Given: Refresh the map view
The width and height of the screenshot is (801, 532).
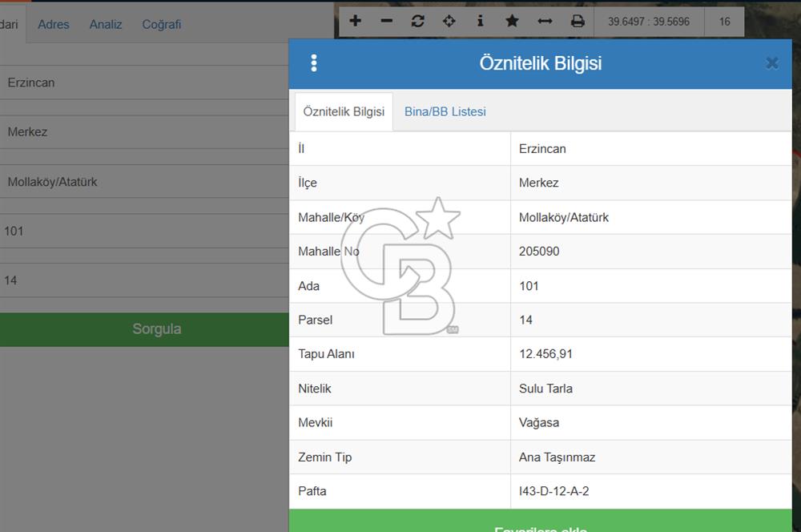Looking at the screenshot, I should coord(418,21).
